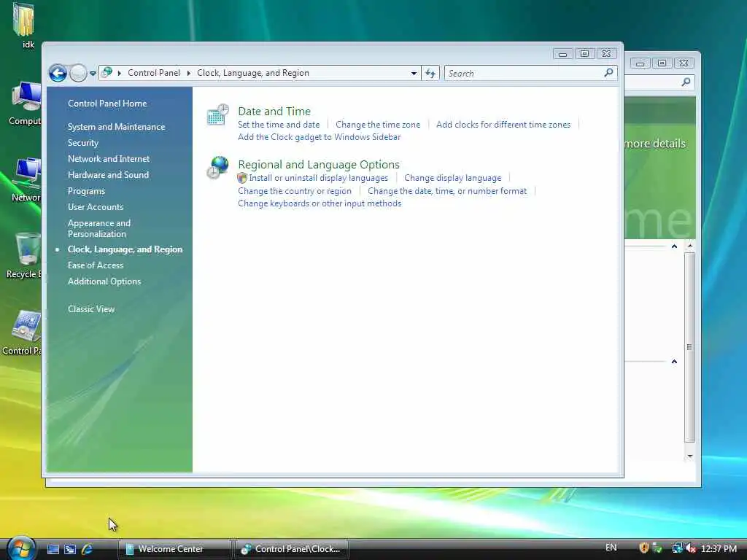Open the Windows Start orb

click(x=20, y=548)
